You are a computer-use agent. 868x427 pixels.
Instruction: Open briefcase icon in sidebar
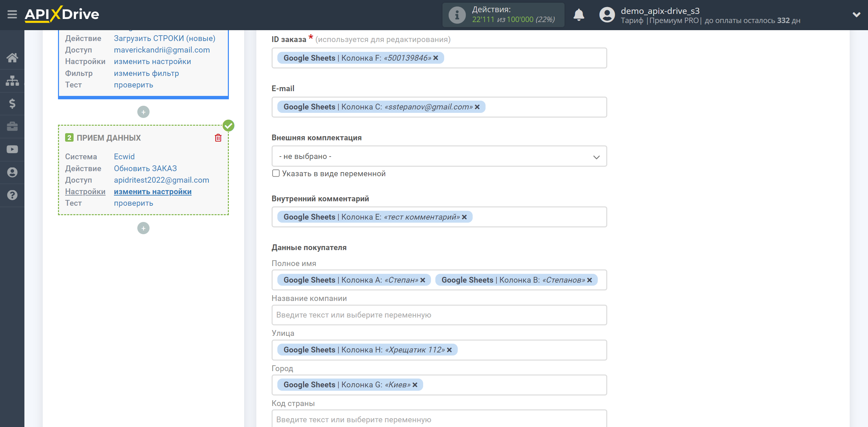pos(12,126)
